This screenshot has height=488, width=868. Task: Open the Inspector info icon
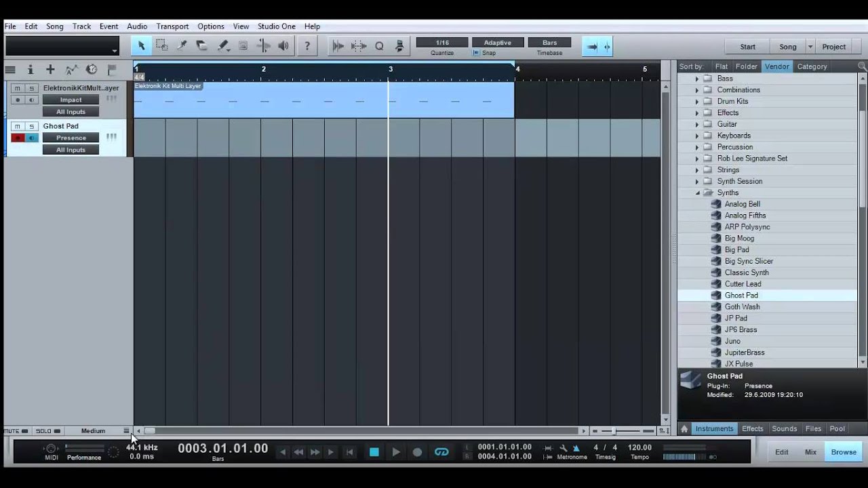[30, 70]
